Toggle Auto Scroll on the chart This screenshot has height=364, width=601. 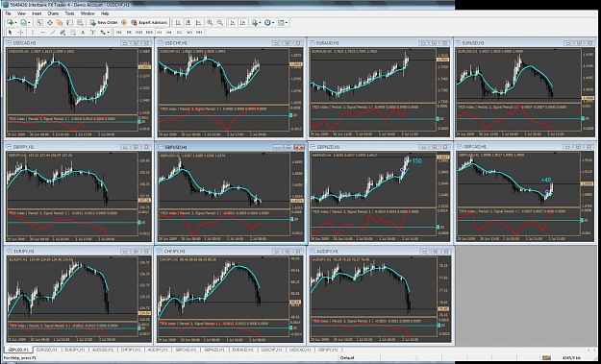(x=233, y=23)
